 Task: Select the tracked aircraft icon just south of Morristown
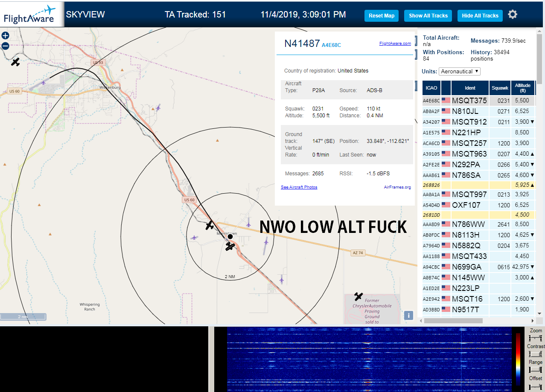click(230, 246)
